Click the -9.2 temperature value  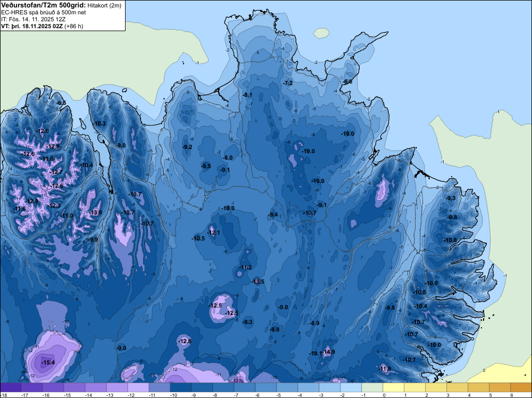[187, 147]
